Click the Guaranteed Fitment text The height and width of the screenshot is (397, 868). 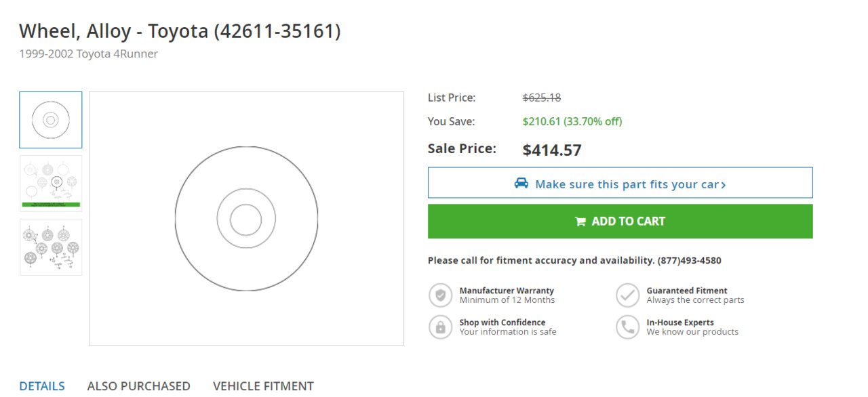687,291
